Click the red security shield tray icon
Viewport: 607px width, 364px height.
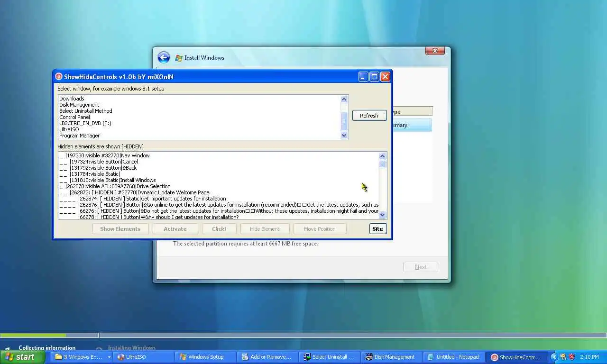pyautogui.click(x=571, y=357)
